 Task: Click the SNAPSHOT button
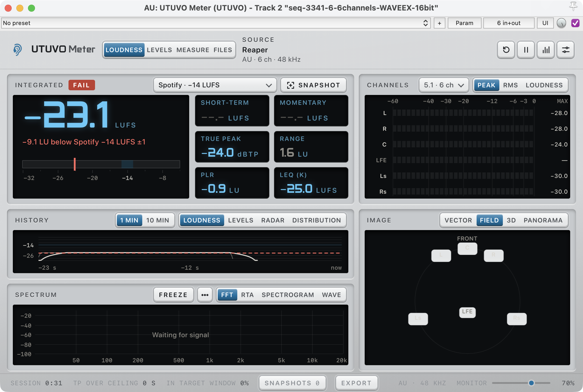coord(313,85)
